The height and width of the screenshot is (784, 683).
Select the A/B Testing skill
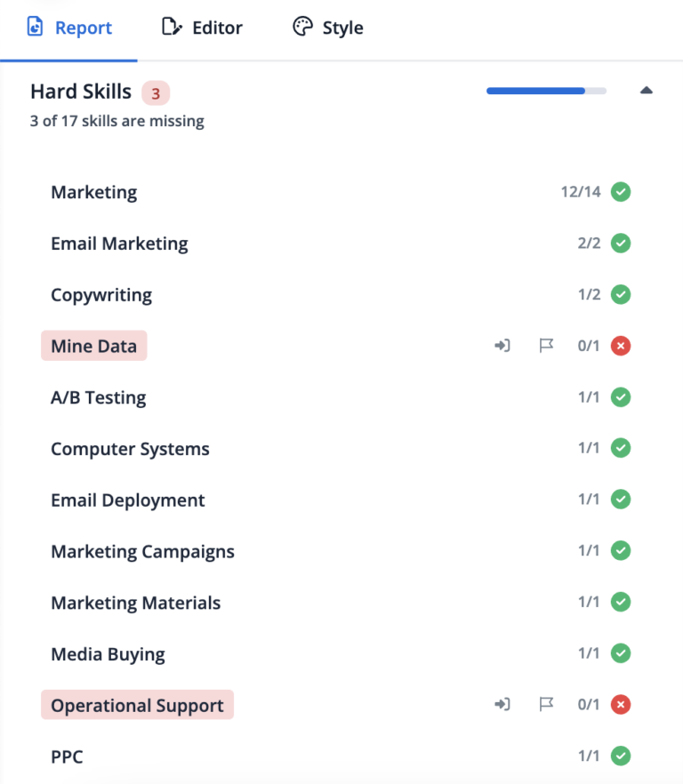pos(98,397)
